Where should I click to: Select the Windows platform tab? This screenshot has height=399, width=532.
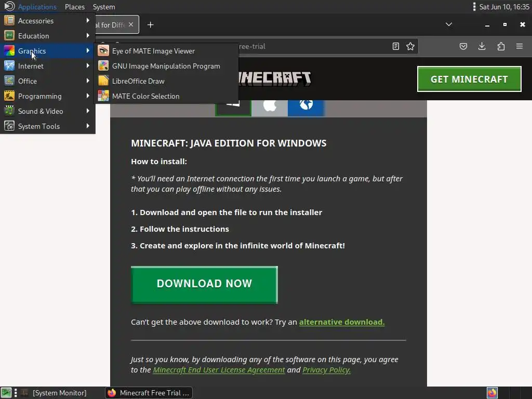tap(233, 108)
